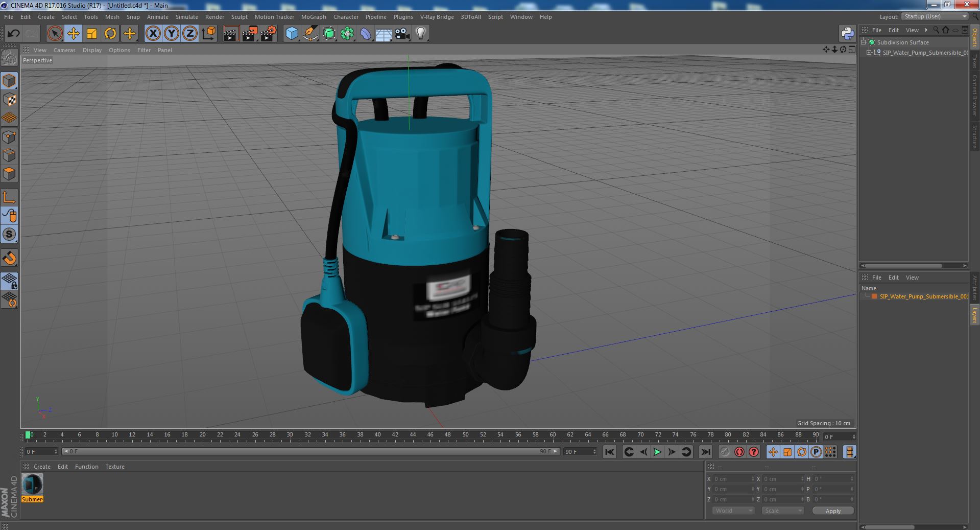Open the Layout Startup dropdown
Screen dimensions: 980x530
[x=935, y=16]
